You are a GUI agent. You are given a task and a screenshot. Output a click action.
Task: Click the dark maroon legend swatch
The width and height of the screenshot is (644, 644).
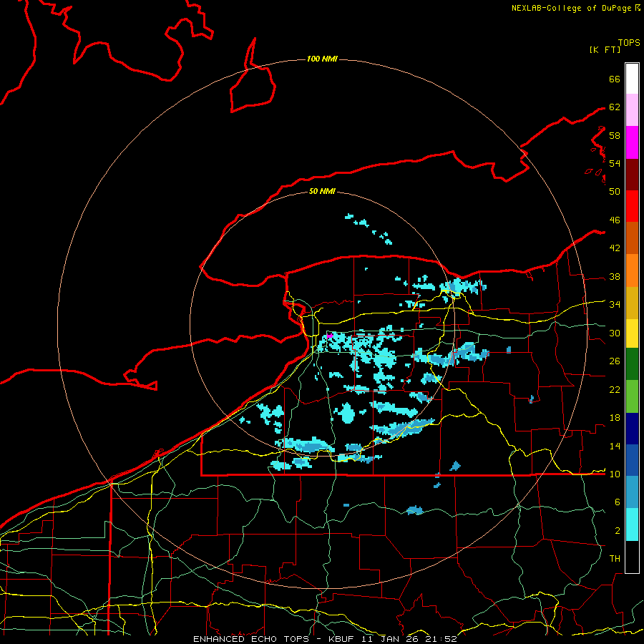[x=632, y=175]
